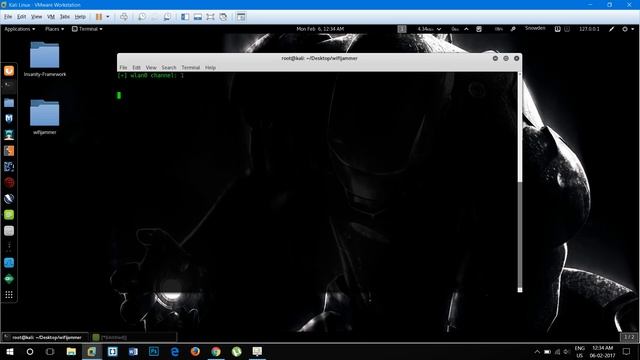The height and width of the screenshot is (360, 640).
Task: Open Kali system power menu
Action: coord(628,29)
